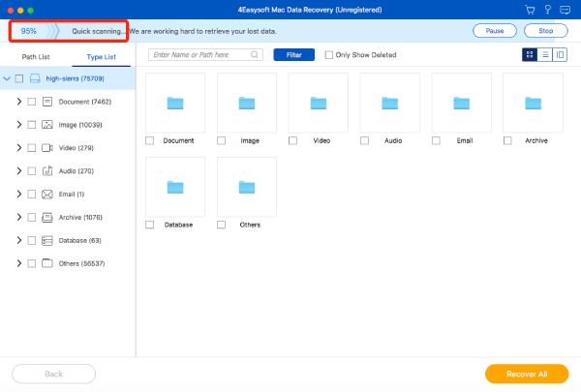
Task: Expand the Document category chevron
Action: point(19,102)
